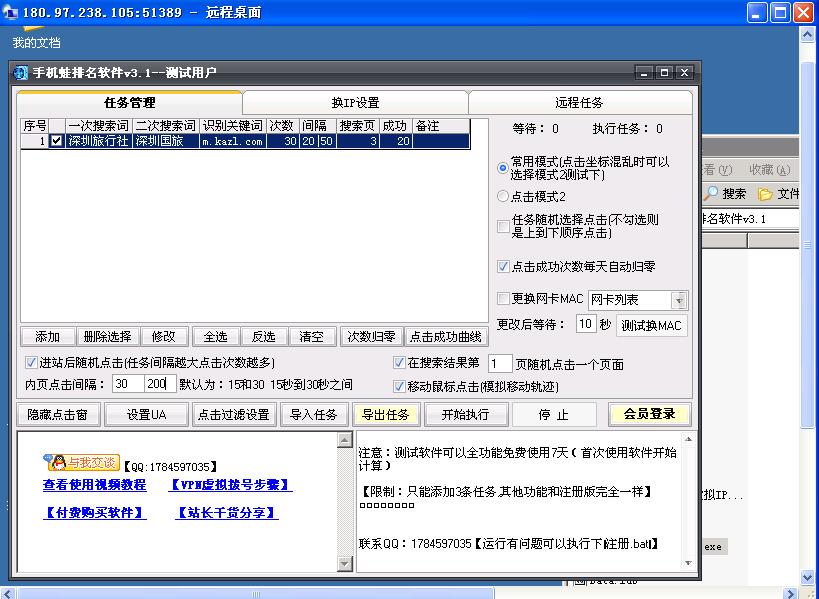Select 常用模式 radio button

(503, 168)
